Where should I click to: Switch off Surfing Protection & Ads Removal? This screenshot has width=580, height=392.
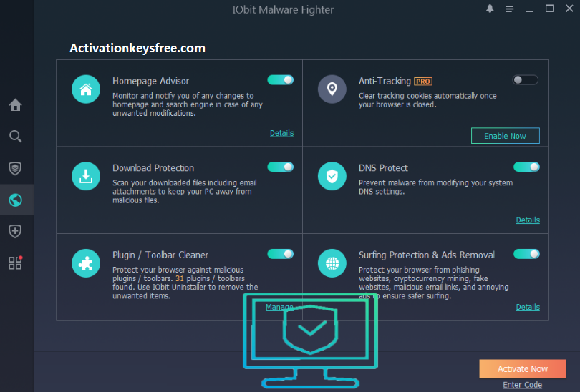526,254
